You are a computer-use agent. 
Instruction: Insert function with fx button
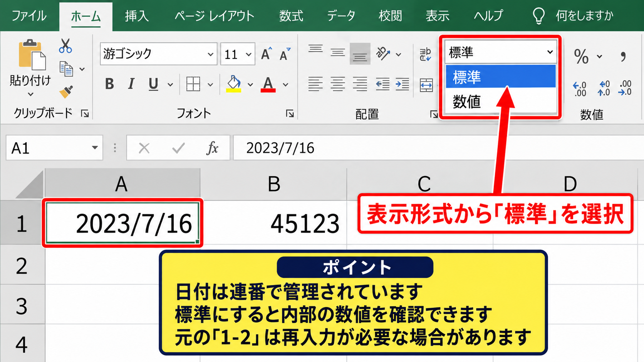212,148
